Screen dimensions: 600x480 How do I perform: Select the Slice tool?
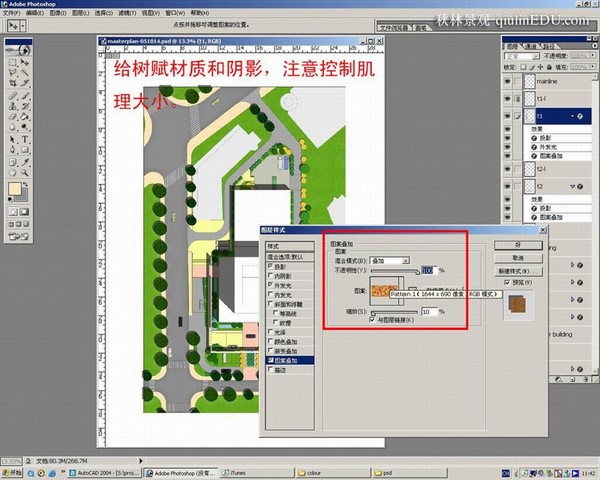click(25, 82)
